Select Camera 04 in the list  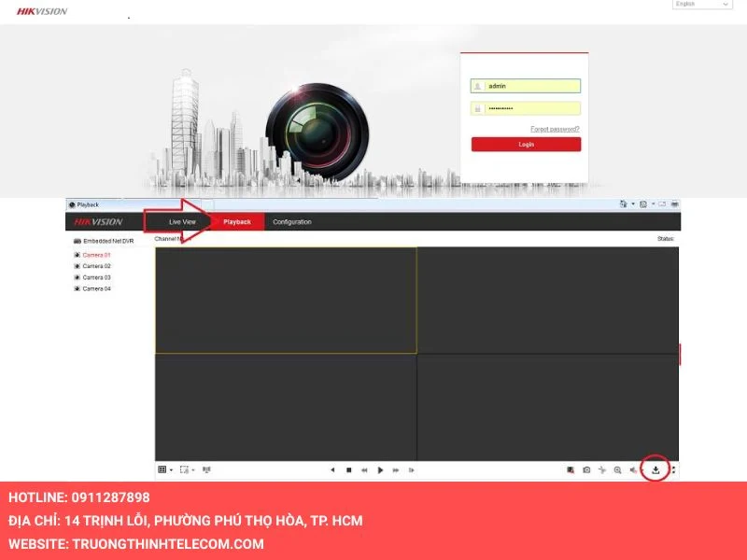coord(97,288)
